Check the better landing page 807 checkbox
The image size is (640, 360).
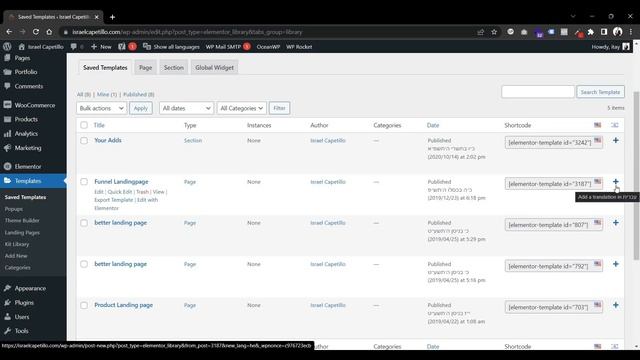click(84, 223)
